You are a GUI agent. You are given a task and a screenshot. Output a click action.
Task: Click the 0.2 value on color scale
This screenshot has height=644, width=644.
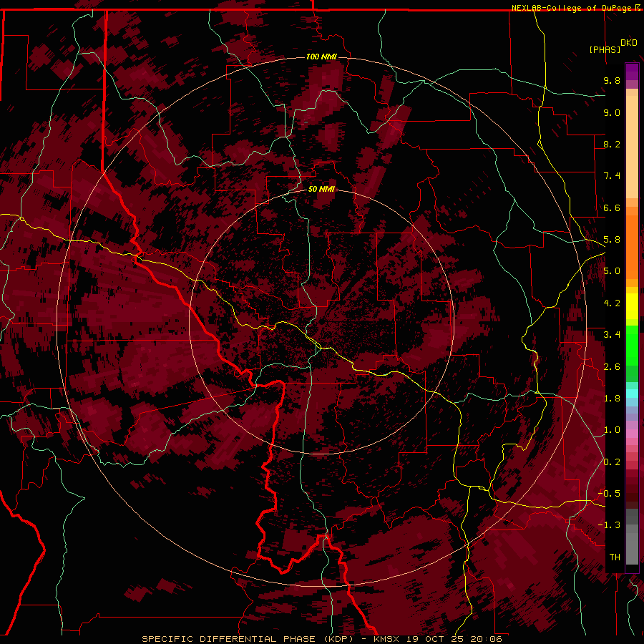612,462
